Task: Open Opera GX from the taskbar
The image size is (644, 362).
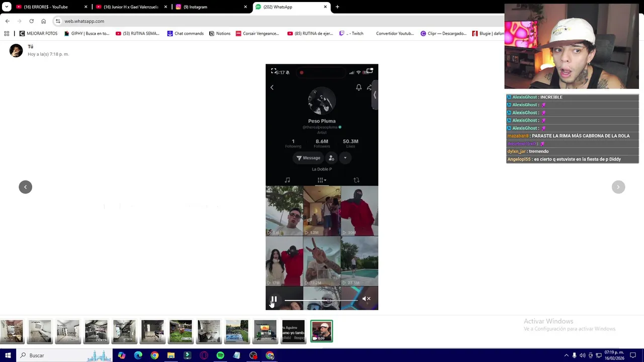Action: [x=204, y=355]
